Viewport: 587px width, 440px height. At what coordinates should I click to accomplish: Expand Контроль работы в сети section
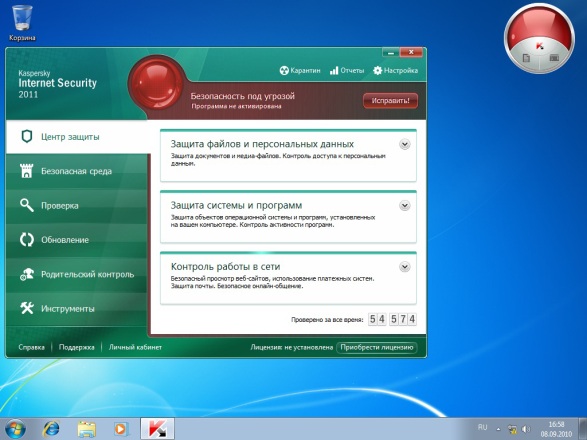tap(404, 267)
